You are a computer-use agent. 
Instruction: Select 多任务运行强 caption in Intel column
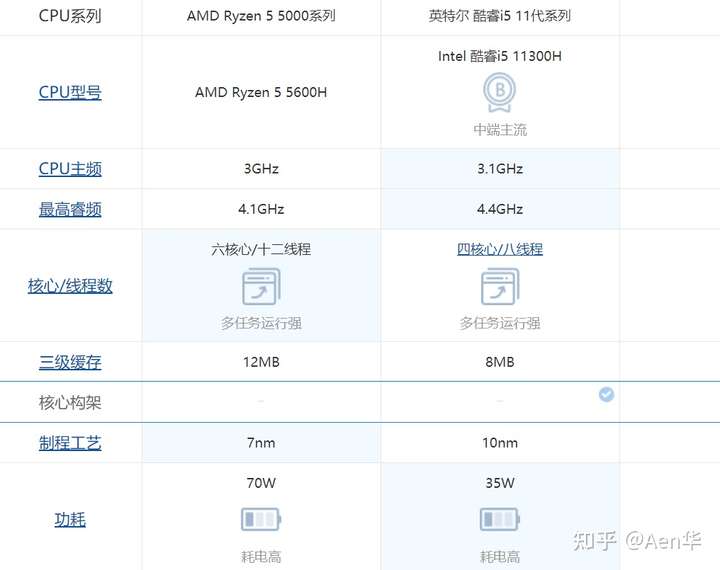point(500,323)
